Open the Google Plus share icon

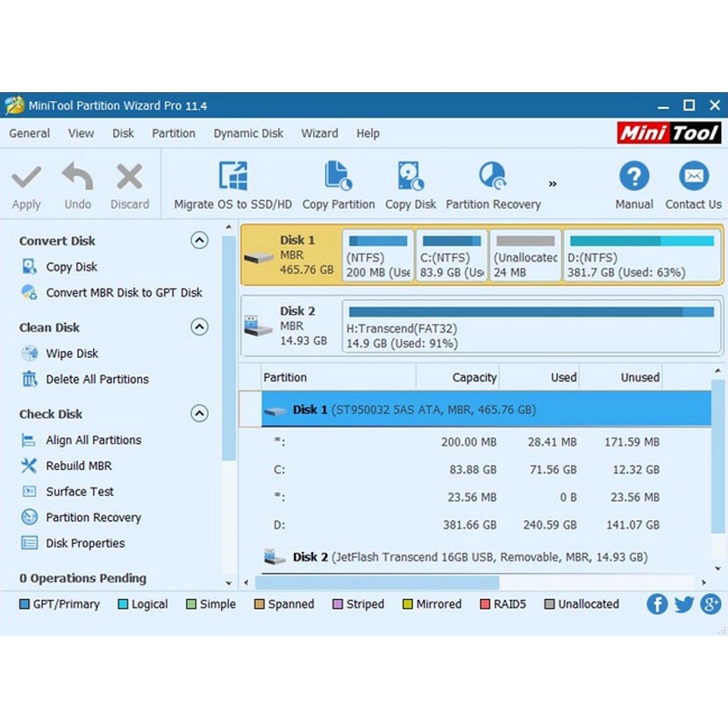click(x=710, y=604)
